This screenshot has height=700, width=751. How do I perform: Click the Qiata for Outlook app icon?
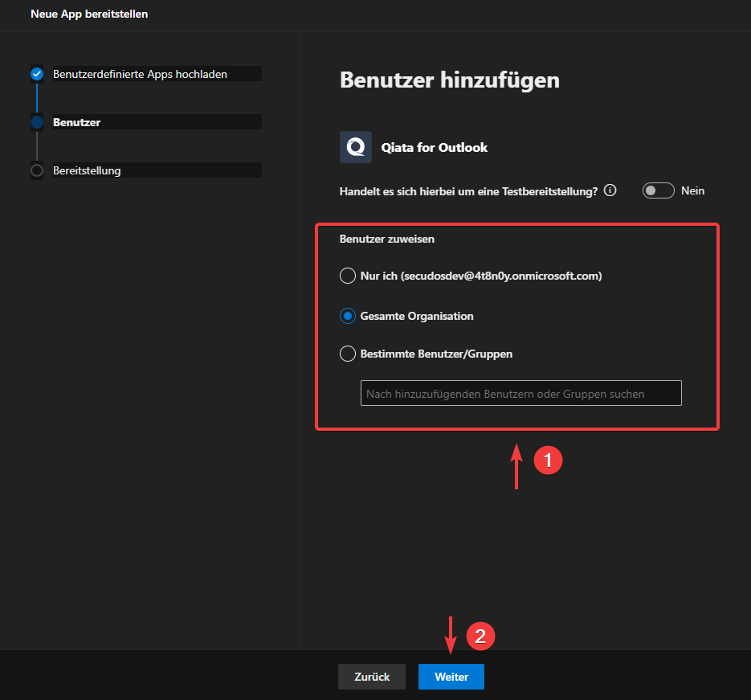(x=355, y=147)
